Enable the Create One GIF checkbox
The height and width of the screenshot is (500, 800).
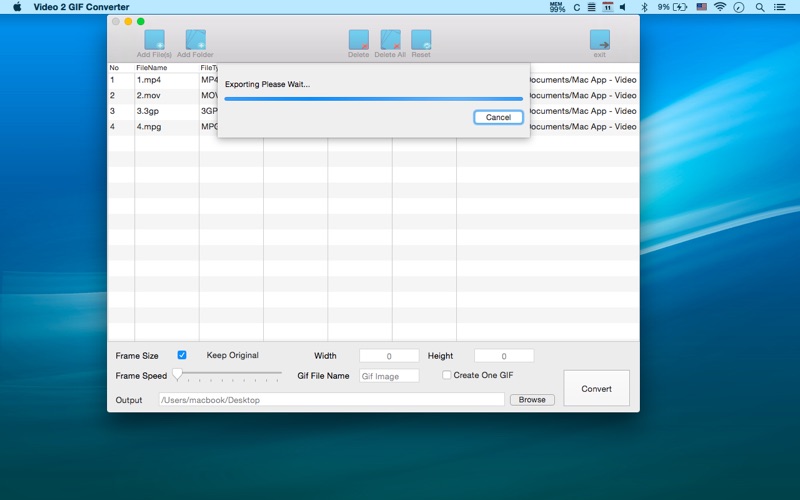tap(447, 375)
